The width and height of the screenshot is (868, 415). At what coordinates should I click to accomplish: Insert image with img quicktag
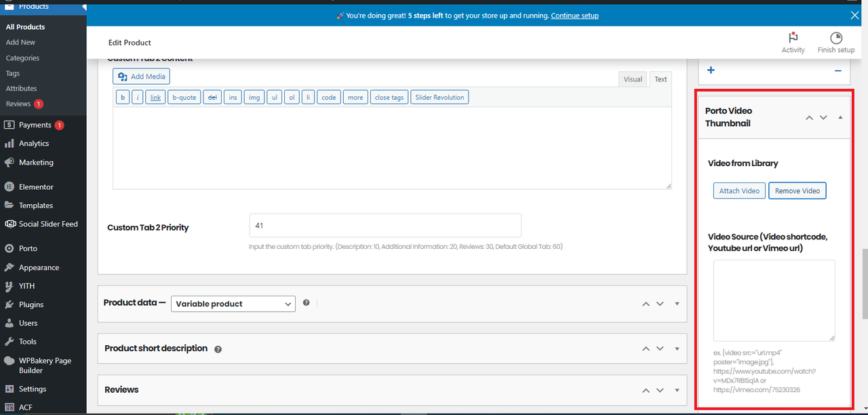click(254, 98)
